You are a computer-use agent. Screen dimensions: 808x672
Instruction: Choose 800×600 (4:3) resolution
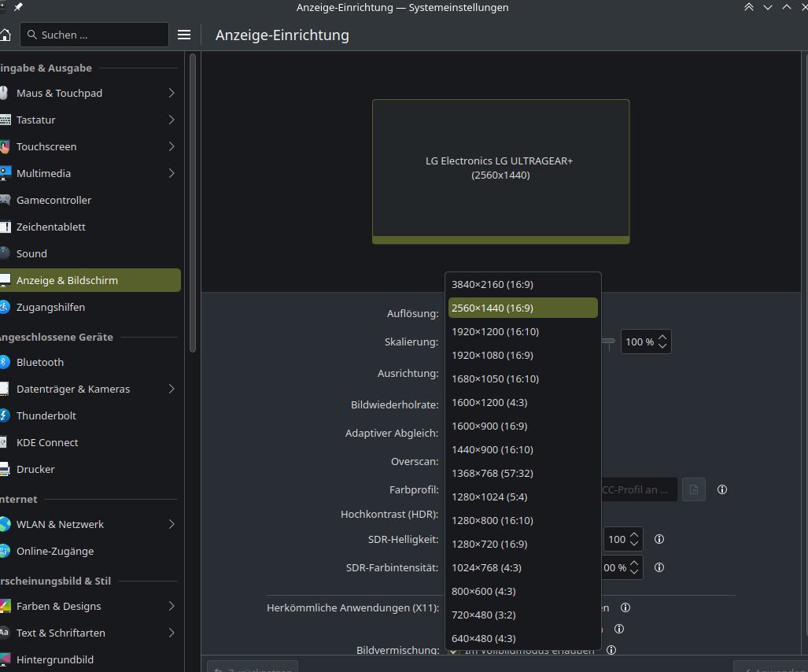[522, 591]
